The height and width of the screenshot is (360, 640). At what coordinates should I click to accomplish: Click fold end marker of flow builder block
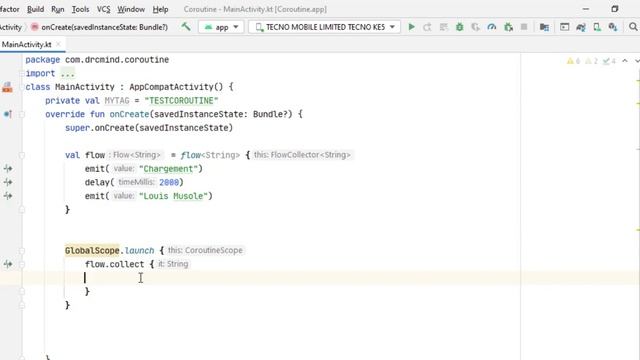[x=22, y=210]
